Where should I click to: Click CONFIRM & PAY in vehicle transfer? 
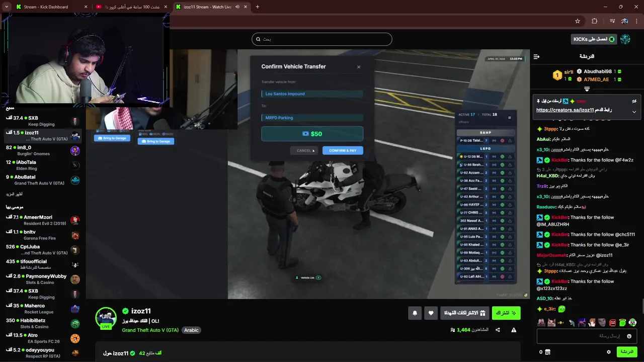[343, 150]
